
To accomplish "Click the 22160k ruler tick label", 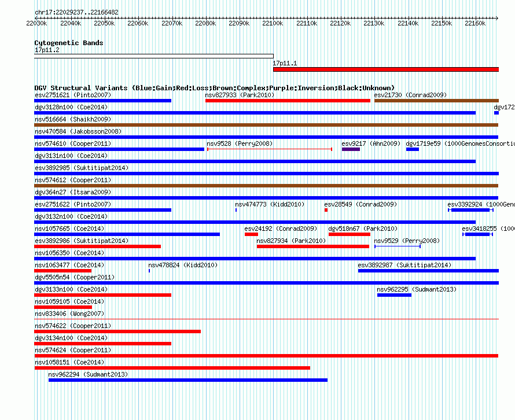I will coord(475,23).
